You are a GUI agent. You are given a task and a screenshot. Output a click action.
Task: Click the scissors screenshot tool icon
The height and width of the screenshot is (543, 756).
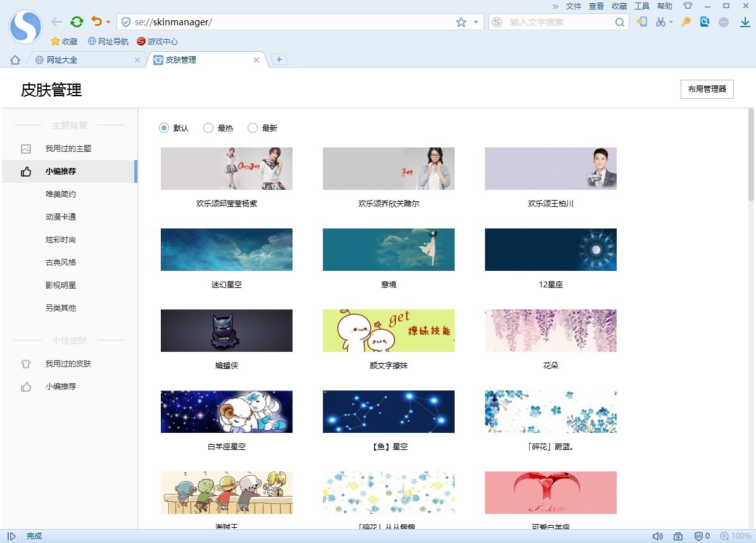[x=660, y=22]
